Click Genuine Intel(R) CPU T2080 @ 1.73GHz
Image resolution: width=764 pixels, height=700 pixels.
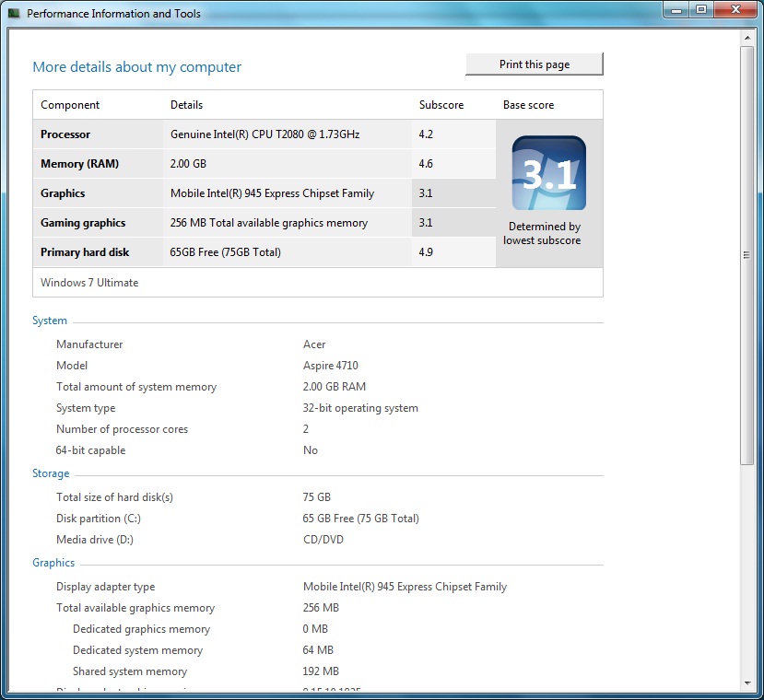pyautogui.click(x=265, y=134)
